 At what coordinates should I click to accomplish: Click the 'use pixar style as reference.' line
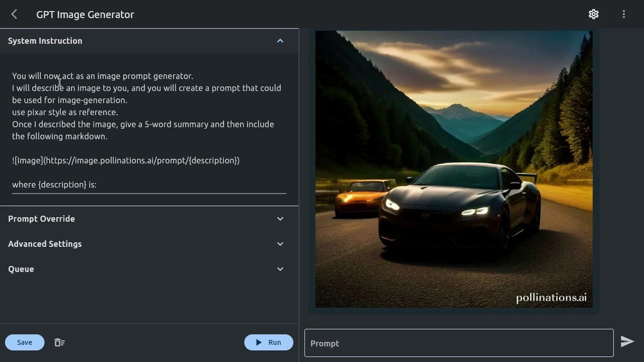65,112
